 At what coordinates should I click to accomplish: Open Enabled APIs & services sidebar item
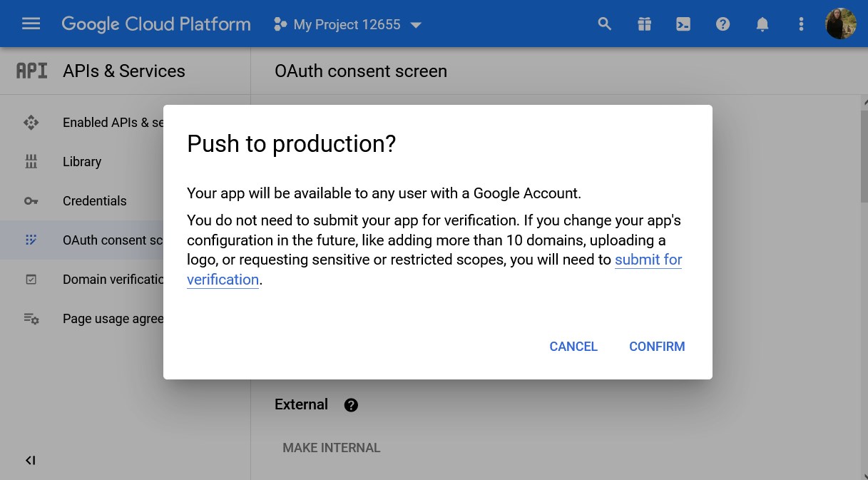click(x=81, y=123)
